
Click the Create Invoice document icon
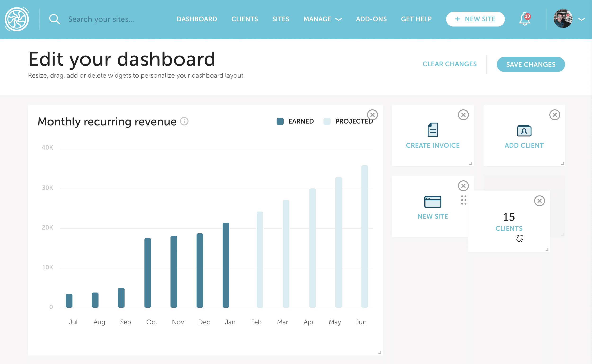(x=433, y=130)
